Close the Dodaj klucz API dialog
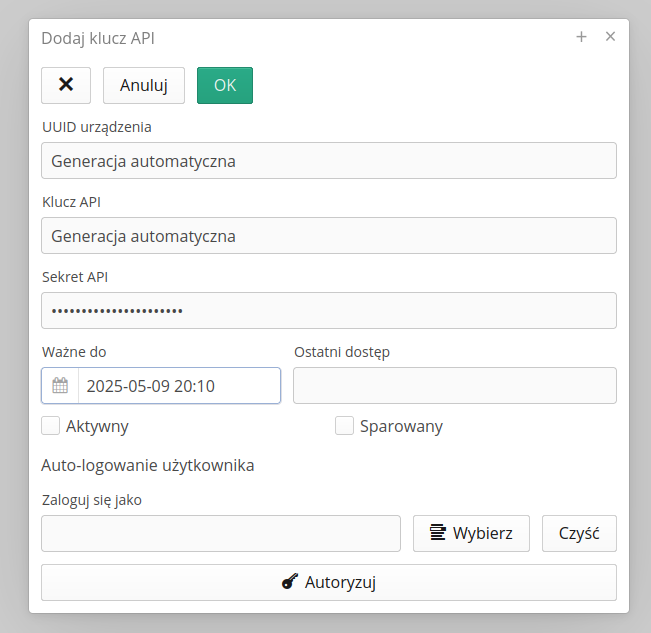Screen dimensions: 651x633 (610, 37)
